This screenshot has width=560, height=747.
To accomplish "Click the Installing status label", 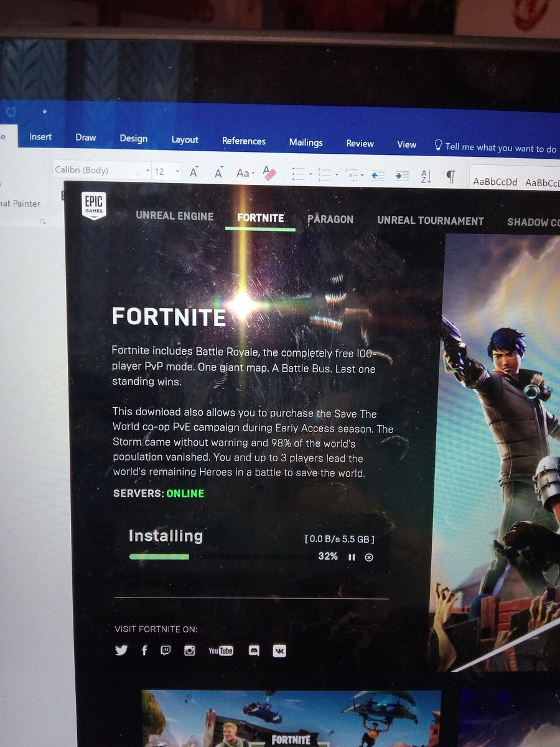I will click(x=166, y=536).
